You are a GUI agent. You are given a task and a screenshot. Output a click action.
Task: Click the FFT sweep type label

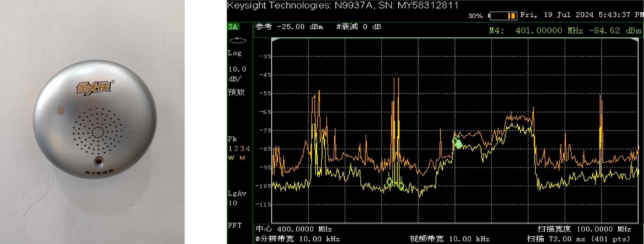coord(234,225)
